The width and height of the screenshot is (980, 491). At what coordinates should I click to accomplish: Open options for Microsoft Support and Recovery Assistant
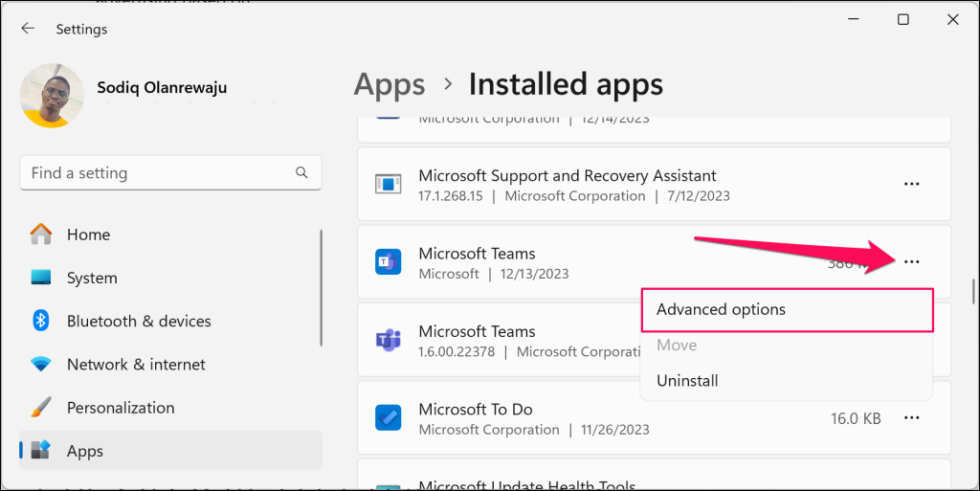[x=911, y=184]
